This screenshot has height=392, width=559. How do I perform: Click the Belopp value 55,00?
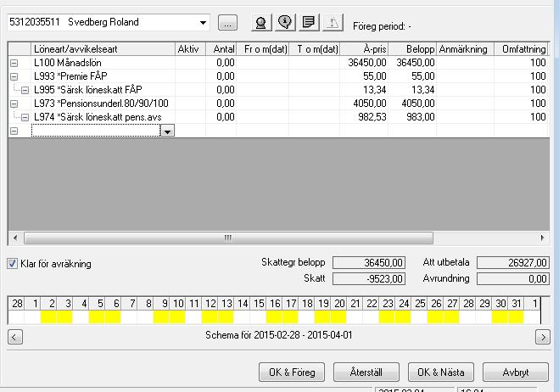click(422, 76)
